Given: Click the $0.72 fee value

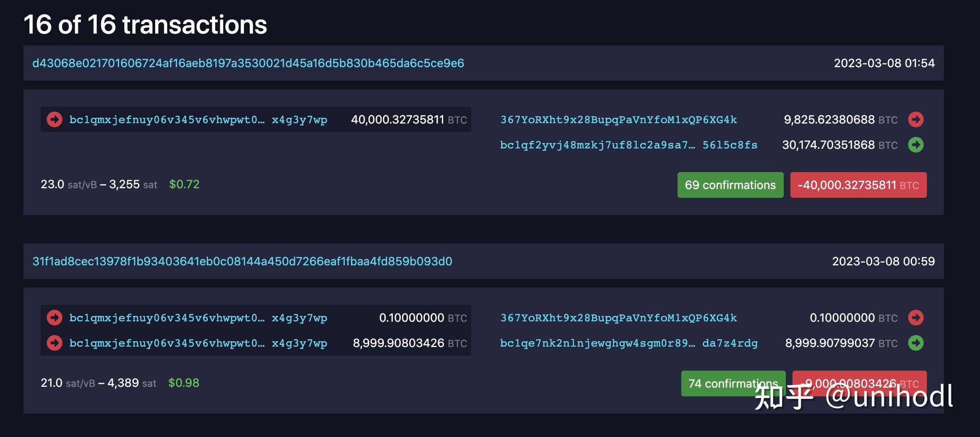Looking at the screenshot, I should pos(184,184).
